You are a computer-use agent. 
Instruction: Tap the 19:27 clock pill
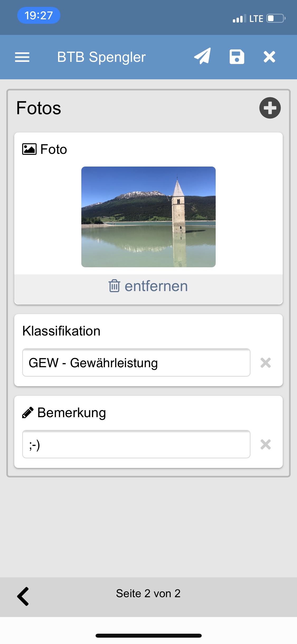coord(39,15)
